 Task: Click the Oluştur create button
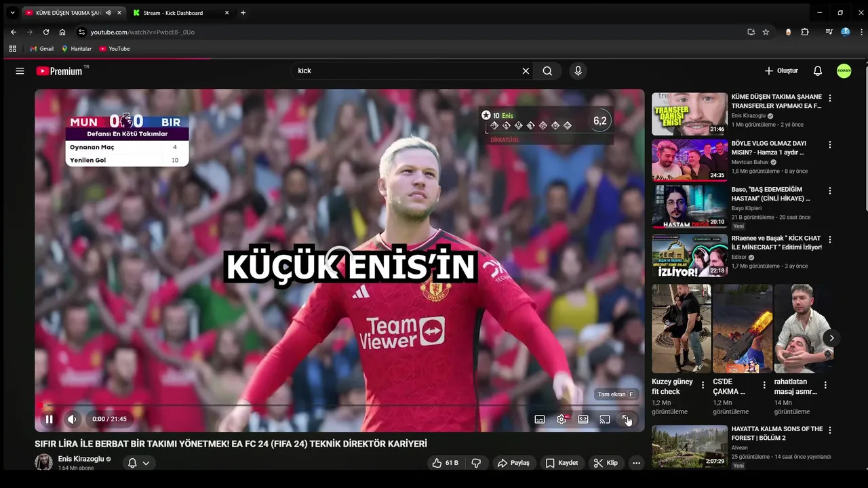[x=781, y=70]
